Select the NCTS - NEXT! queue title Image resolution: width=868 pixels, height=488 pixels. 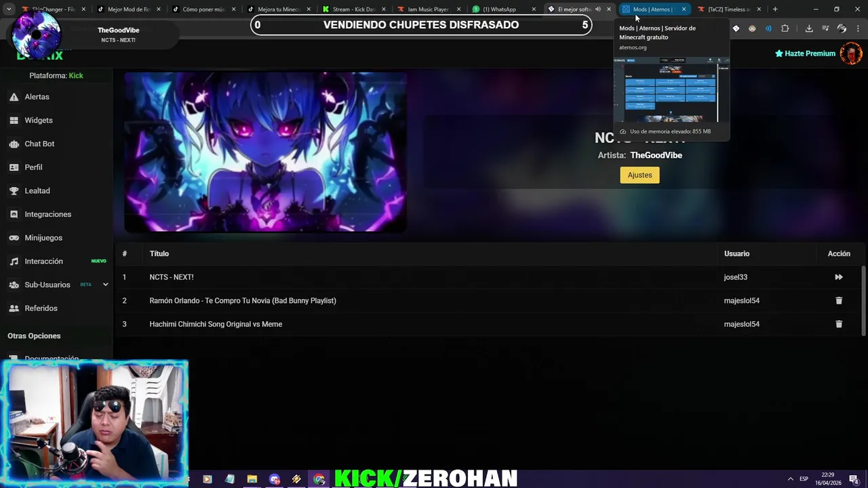pyautogui.click(x=172, y=277)
